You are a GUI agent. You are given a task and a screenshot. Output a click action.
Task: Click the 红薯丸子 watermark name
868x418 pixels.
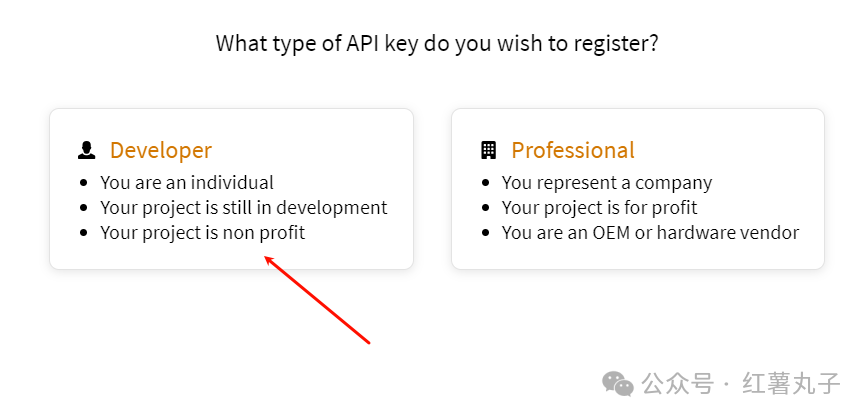coord(792,384)
